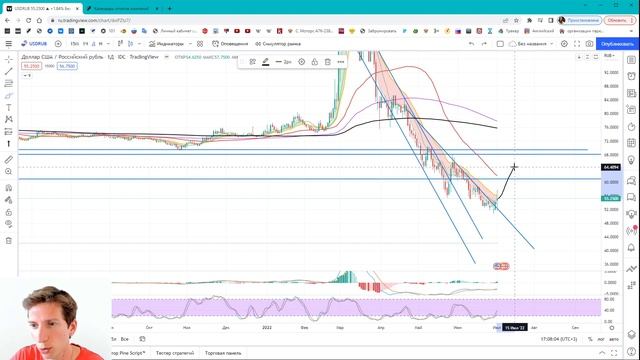Open the economic calendar panel
This screenshot has height=360, width=640.
(631, 142)
